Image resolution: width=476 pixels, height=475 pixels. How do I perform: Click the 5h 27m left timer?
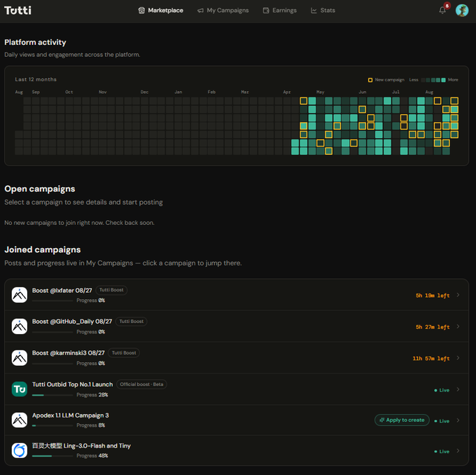click(433, 327)
